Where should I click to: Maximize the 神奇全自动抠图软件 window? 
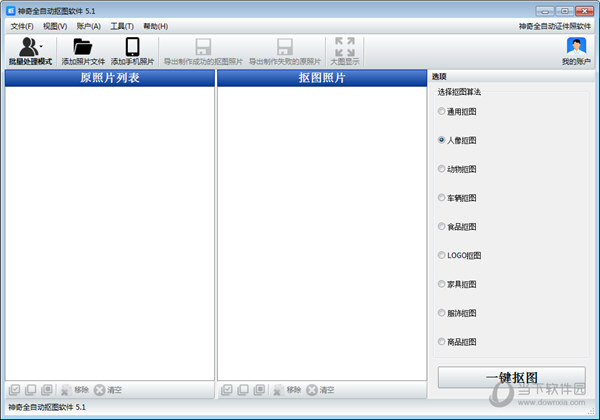[x=564, y=11]
